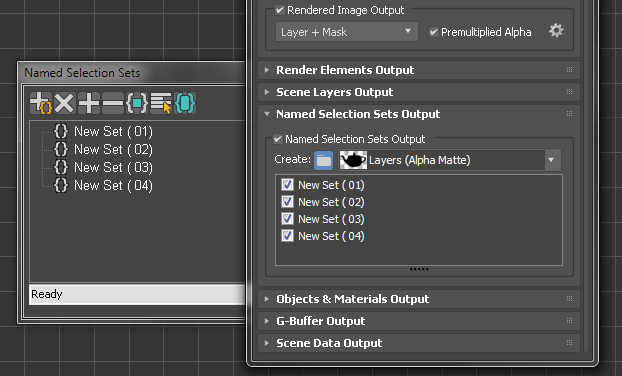Click the Select Objects in Set icon
Image resolution: width=622 pixels, height=376 pixels.
137,103
